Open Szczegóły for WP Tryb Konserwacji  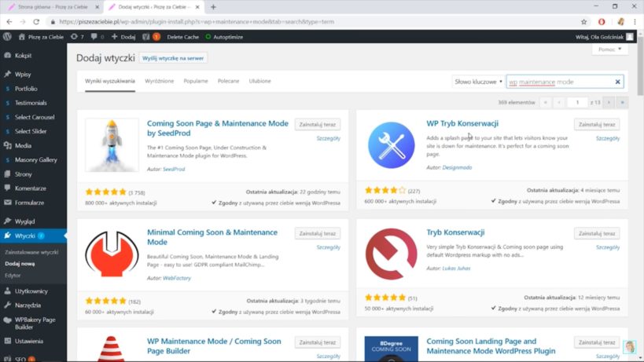click(x=608, y=138)
